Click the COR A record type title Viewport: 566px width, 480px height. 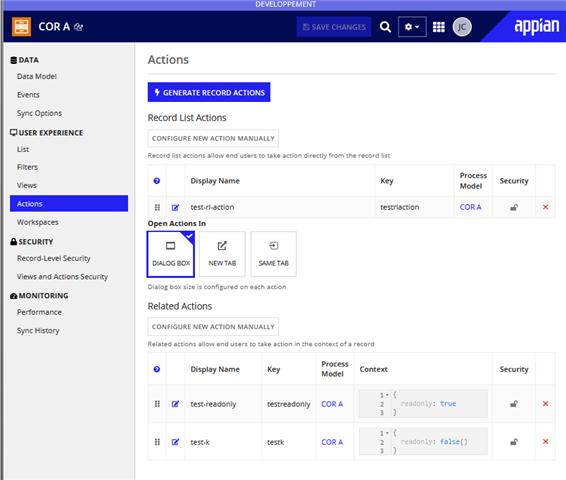pyautogui.click(x=54, y=27)
